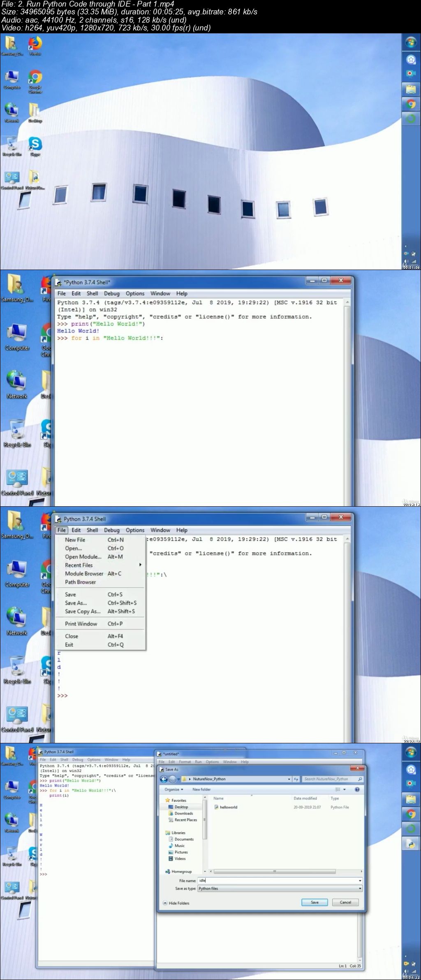Select the helloworld Python file
Screen dimensions: 421x980
point(226,807)
